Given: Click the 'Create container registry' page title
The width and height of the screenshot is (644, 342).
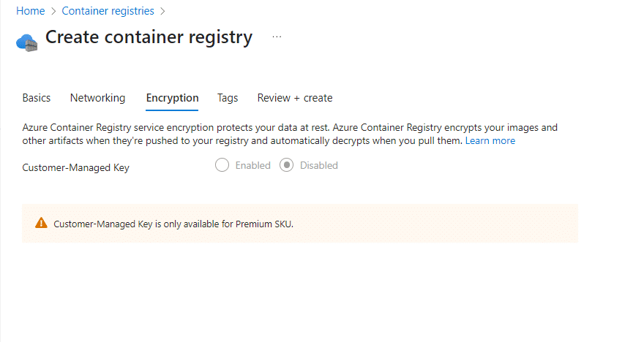Looking at the screenshot, I should point(149,37).
